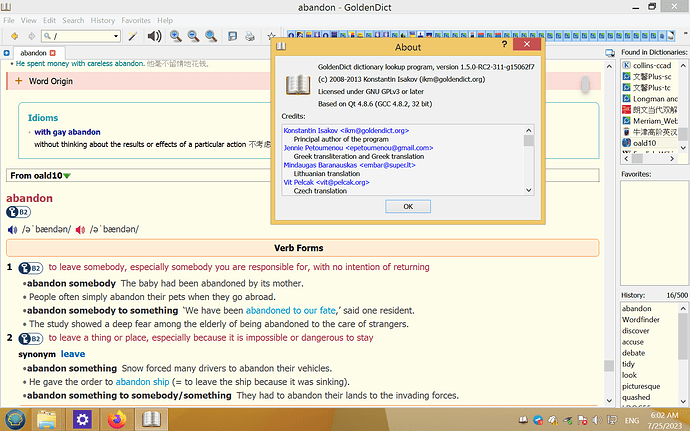Screen dimensions: 690x431
Task: Click Jennie Petoumenou email credit link
Action: [x=358, y=148]
